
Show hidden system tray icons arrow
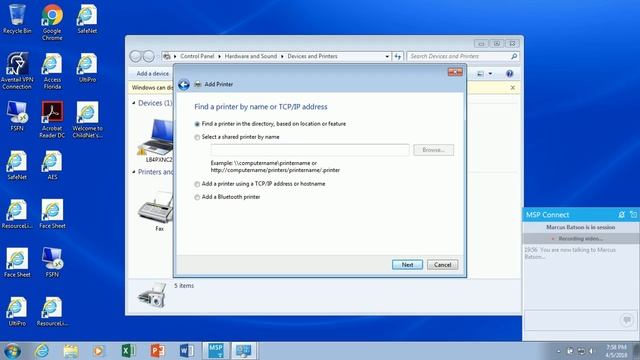click(558, 351)
